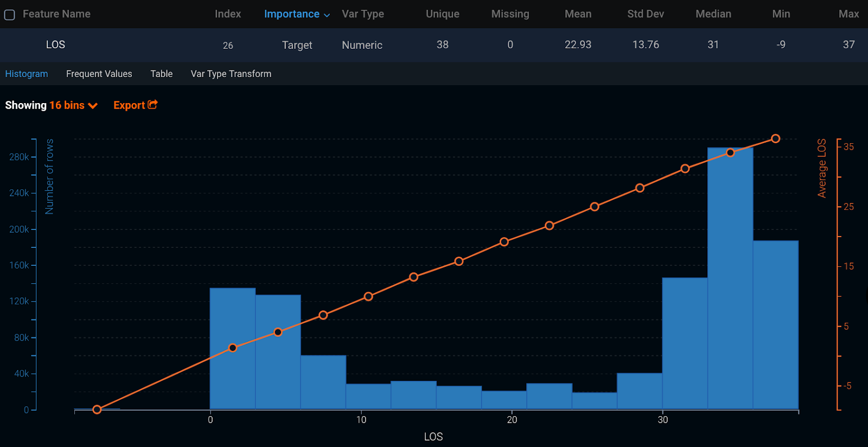
Task: Click the Number of rows axis label
Action: click(49, 177)
